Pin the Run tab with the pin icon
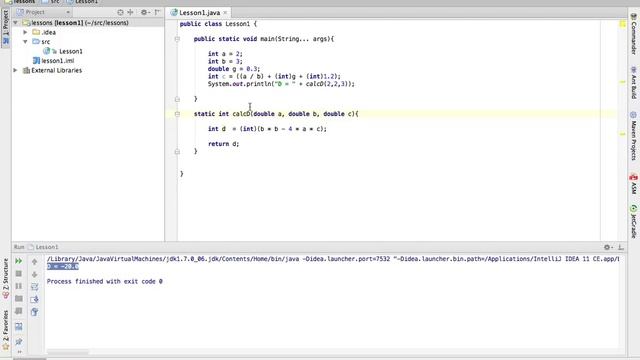Viewport: 640px width, 360px height. click(18, 341)
